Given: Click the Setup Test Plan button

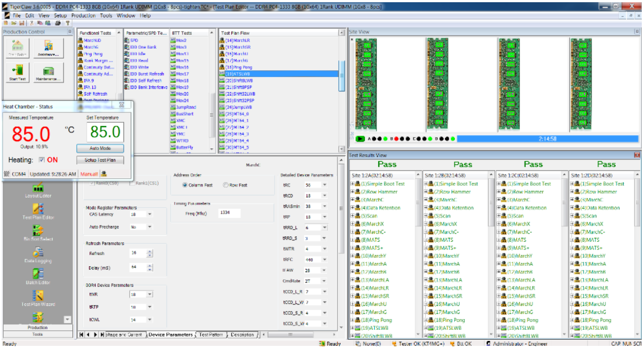Looking at the screenshot, I should [100, 160].
